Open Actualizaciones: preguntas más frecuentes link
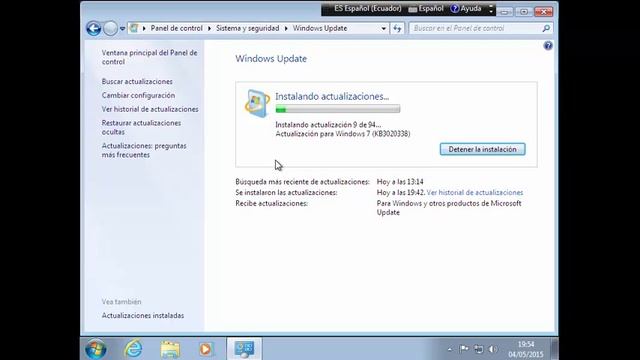Image resolution: width=640 pixels, height=360 pixels. [144, 150]
